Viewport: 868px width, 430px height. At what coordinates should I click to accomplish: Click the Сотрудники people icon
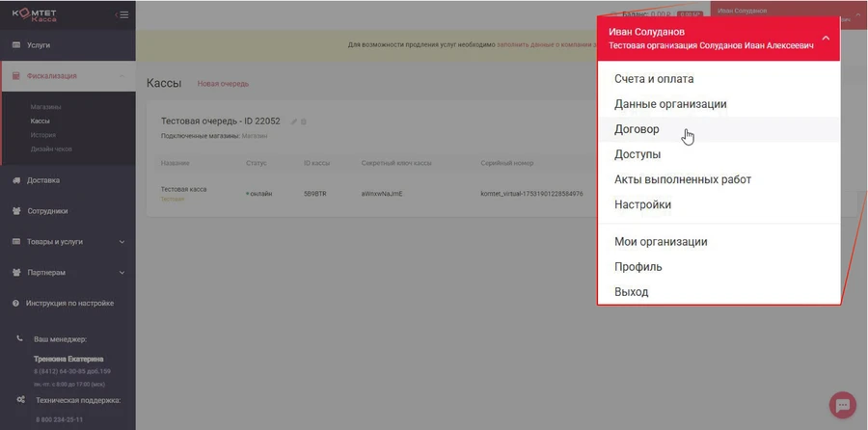click(16, 211)
